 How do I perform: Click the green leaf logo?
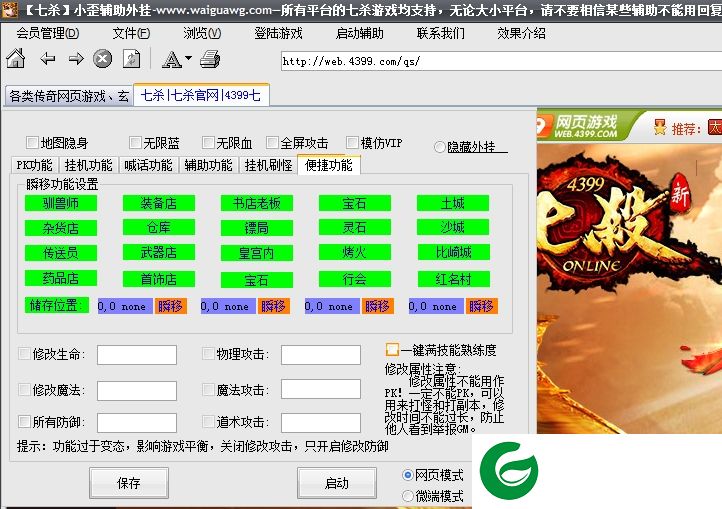(508, 470)
